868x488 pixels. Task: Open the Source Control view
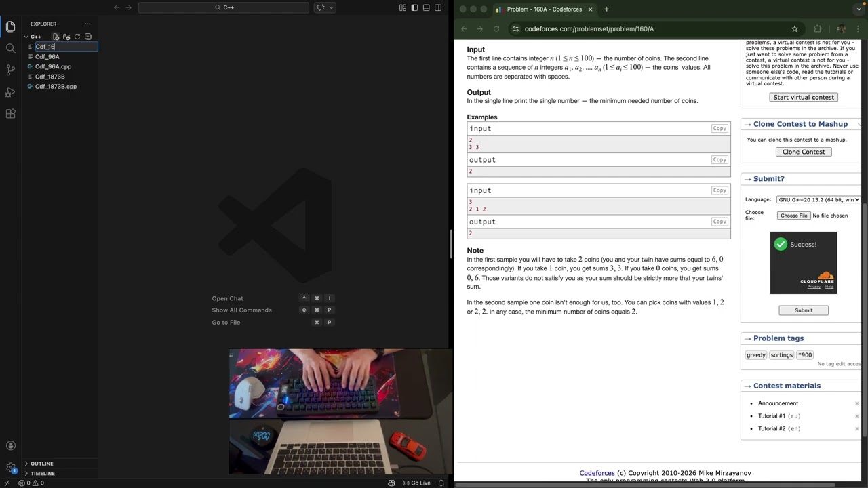click(10, 70)
